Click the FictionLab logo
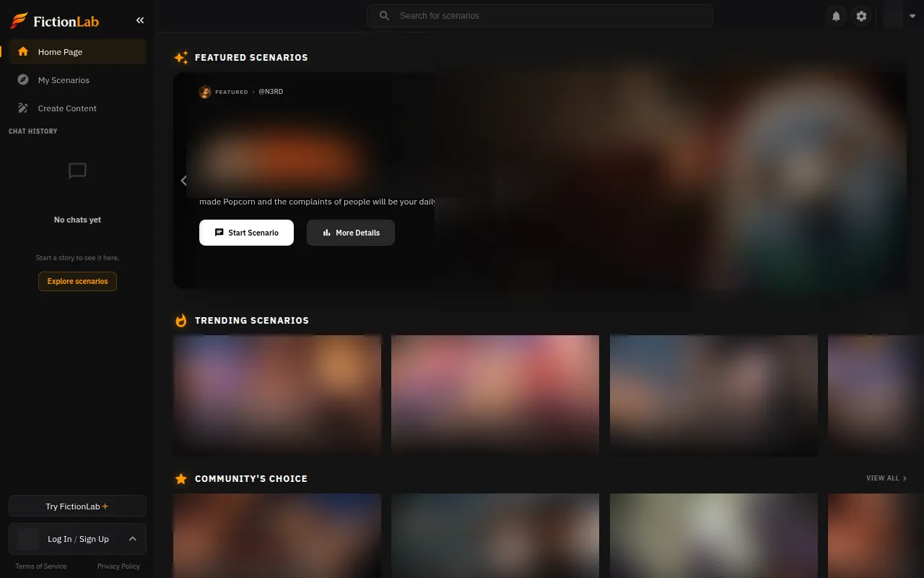The height and width of the screenshot is (578, 924). pos(54,21)
